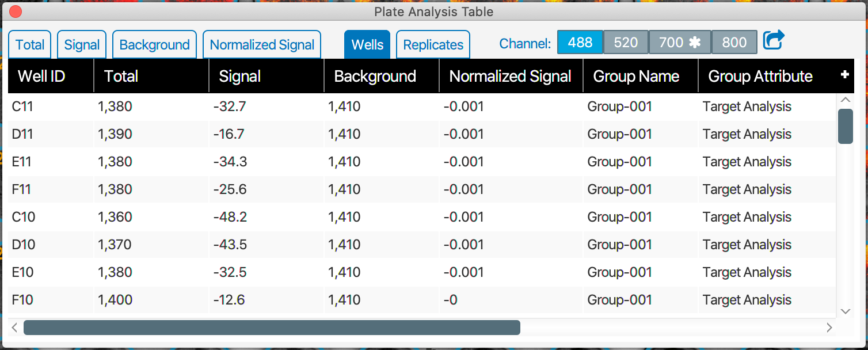
Task: Select the Wells view tab
Action: [x=367, y=45]
